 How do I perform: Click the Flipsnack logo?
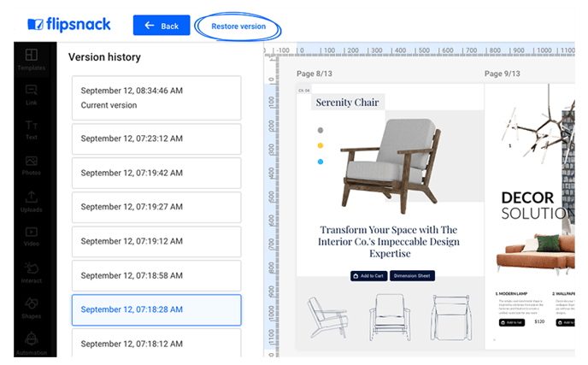[x=69, y=25]
